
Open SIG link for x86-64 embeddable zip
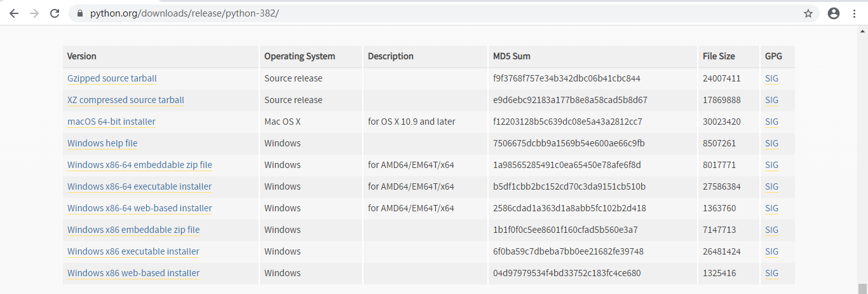coord(771,165)
